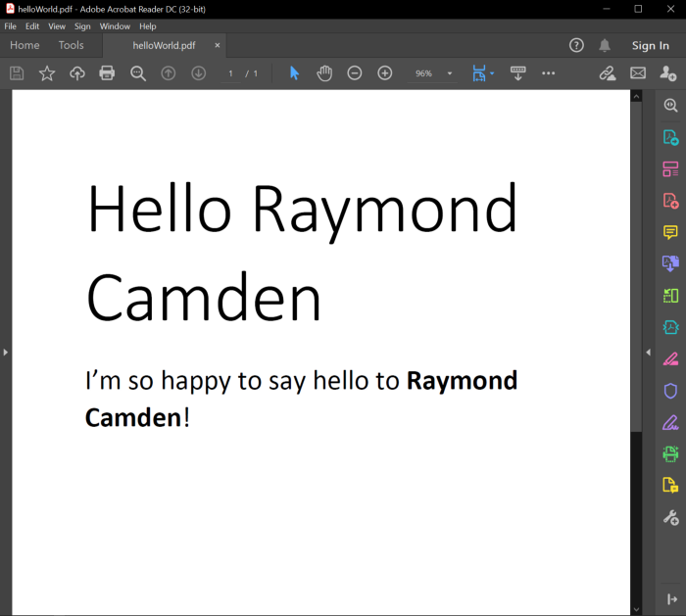Click the Zoom out minus icon

355,73
